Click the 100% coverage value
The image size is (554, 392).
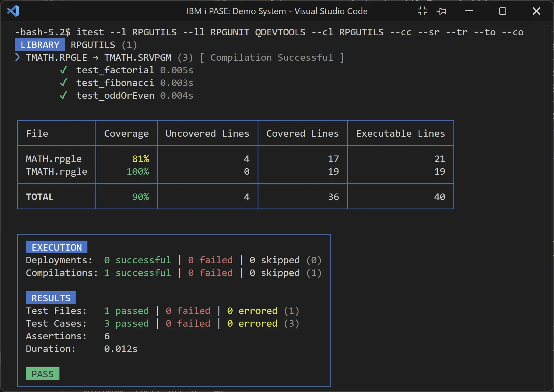(138, 171)
